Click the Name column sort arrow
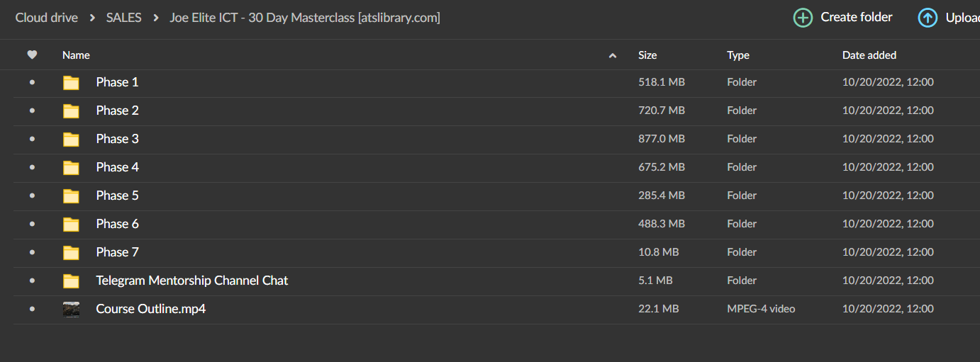The height and width of the screenshot is (362, 980). (x=613, y=55)
